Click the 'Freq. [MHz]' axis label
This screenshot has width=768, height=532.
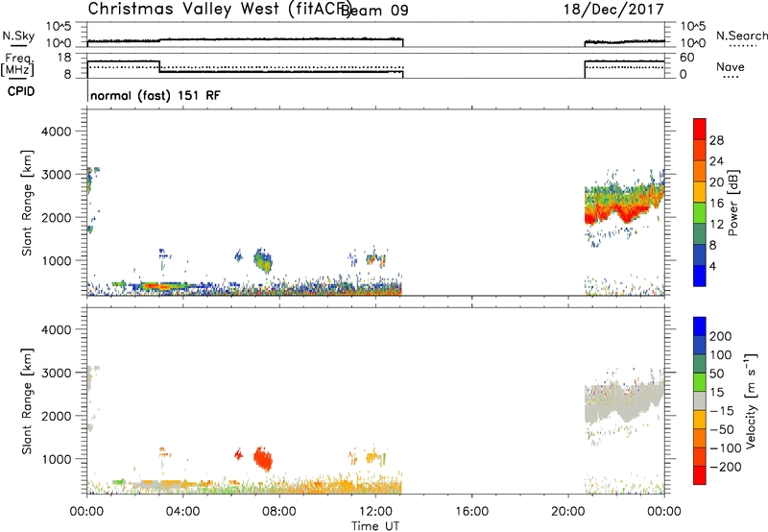[x=18, y=64]
